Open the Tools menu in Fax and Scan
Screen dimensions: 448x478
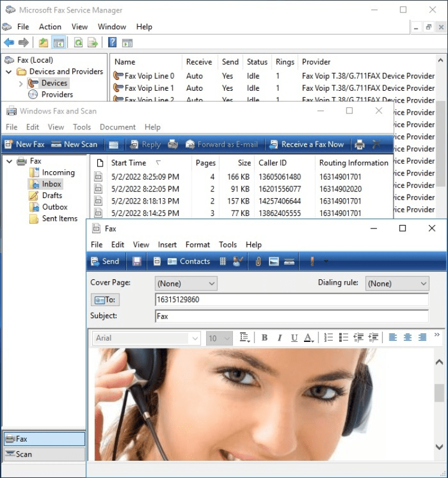pos(82,127)
